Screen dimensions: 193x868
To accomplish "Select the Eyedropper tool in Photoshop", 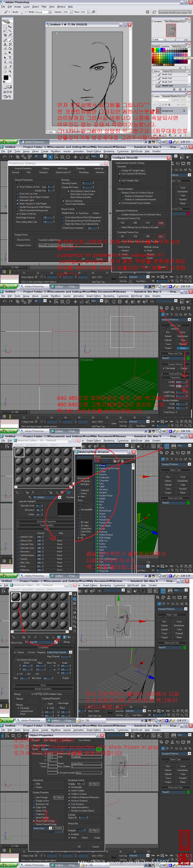I will click(x=10, y=67).
